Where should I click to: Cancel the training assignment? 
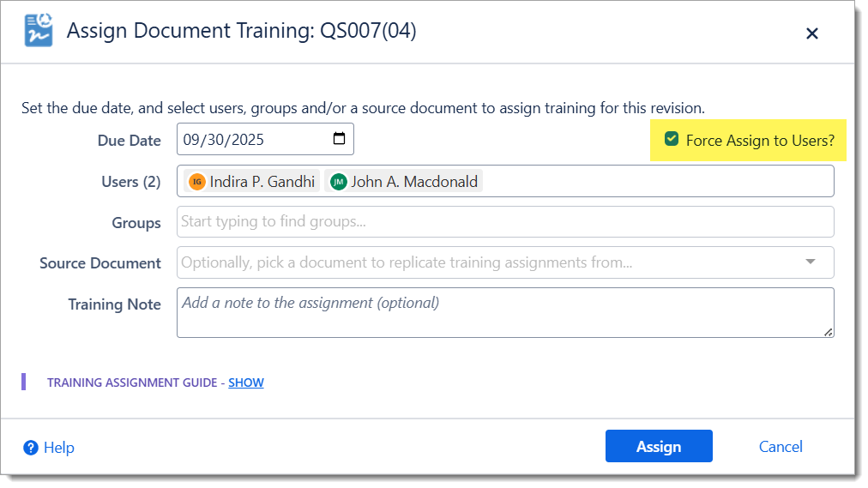[x=781, y=447]
